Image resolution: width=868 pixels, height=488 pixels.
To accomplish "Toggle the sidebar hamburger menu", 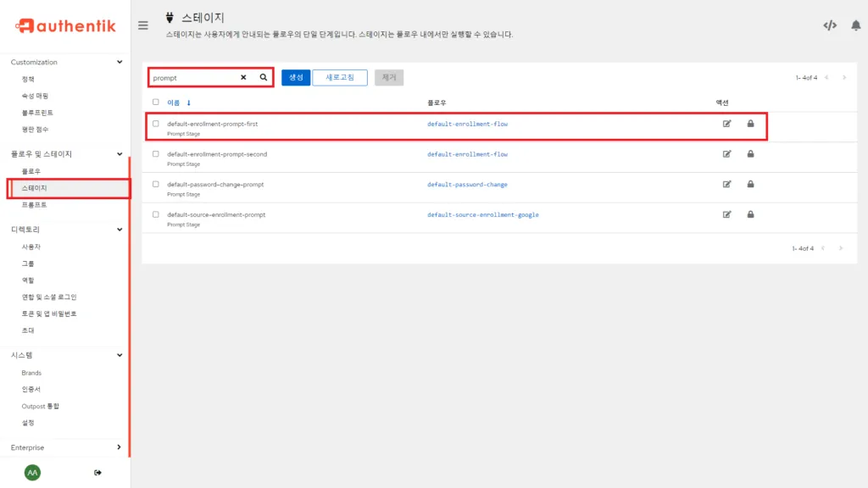I will pos(143,25).
